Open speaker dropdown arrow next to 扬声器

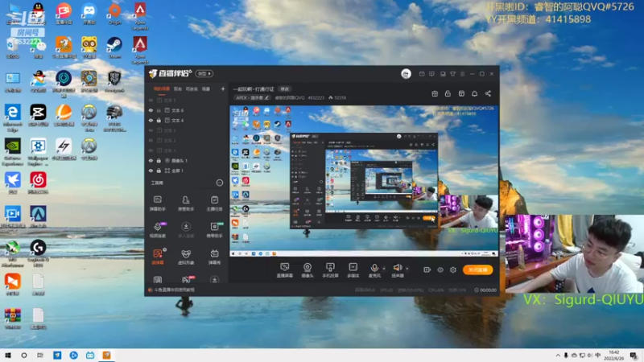407,269
